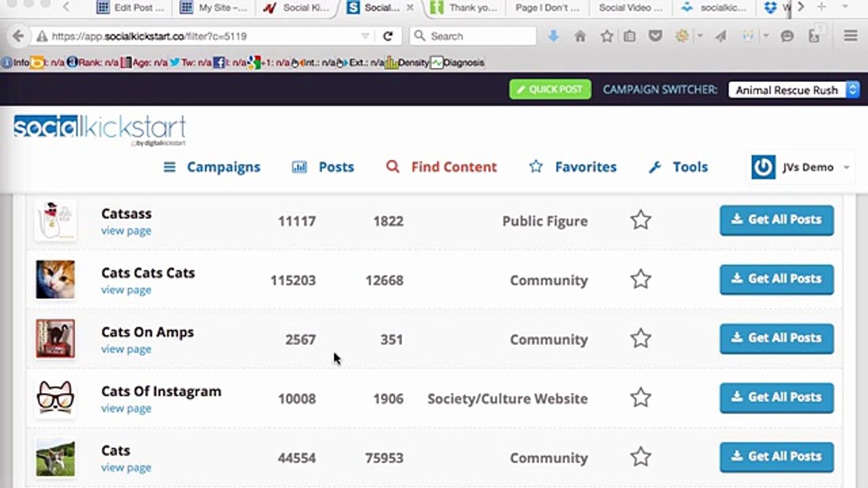Open a new browser tab with plus

pos(821,7)
